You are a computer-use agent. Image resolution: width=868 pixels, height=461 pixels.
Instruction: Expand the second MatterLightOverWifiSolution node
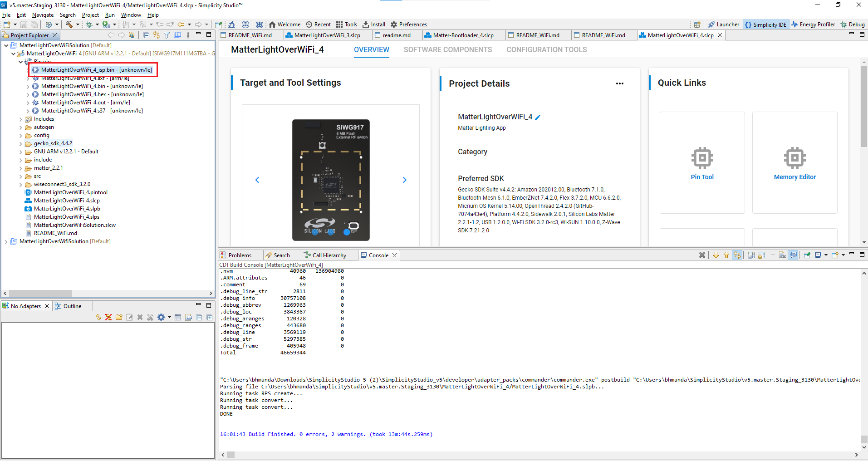coord(6,241)
